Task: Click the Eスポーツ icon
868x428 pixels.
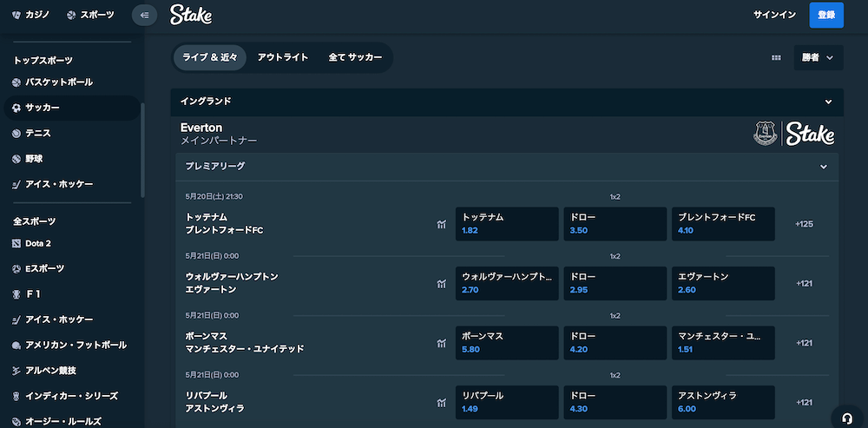Action: [16, 269]
